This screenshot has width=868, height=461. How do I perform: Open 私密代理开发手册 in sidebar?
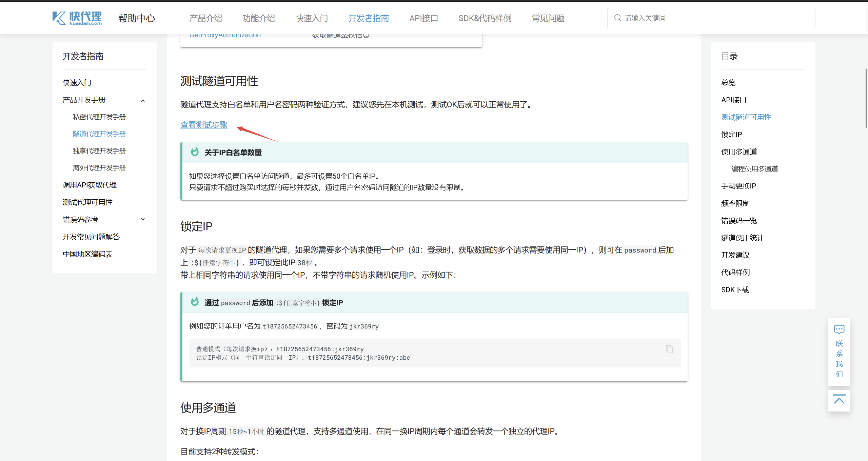(x=99, y=117)
